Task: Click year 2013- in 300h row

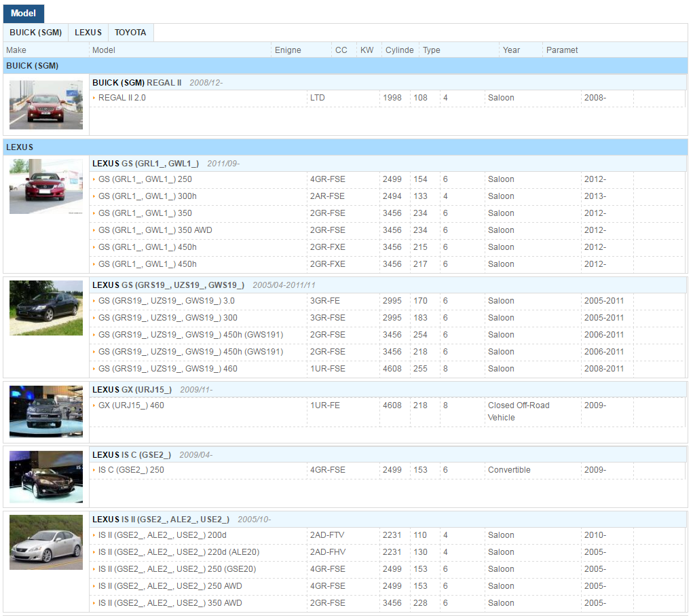Action: point(595,196)
